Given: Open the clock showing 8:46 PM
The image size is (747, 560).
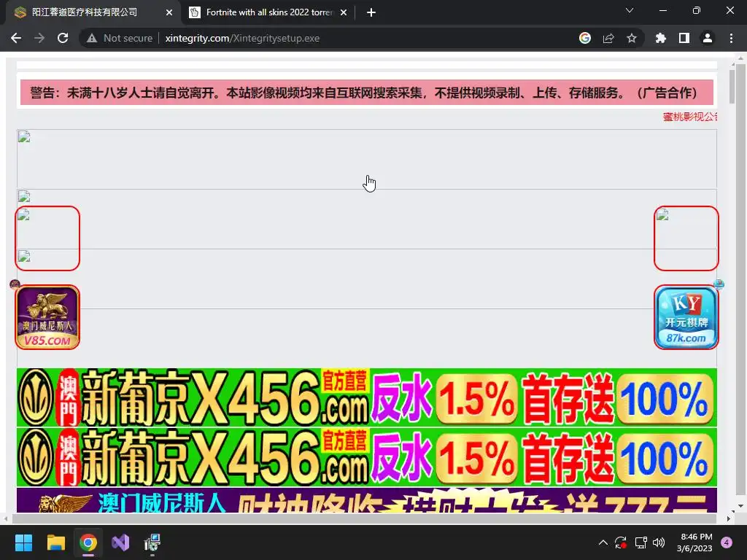Looking at the screenshot, I should pyautogui.click(x=694, y=542).
